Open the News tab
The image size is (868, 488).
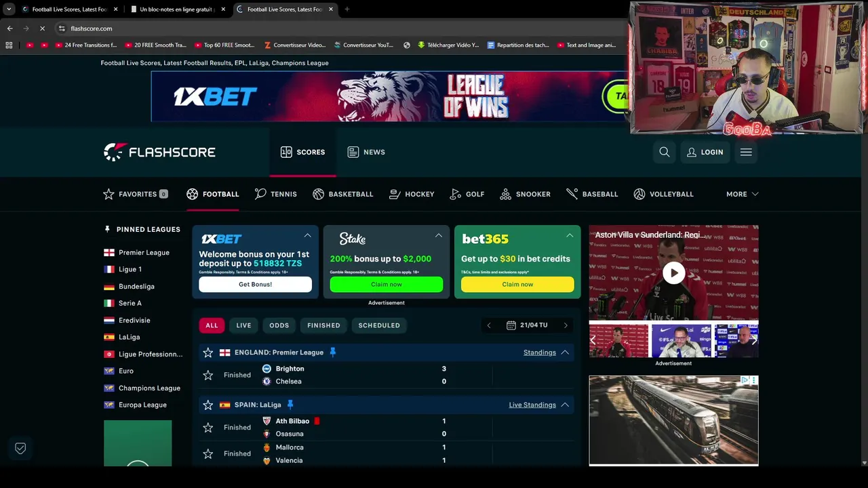tap(366, 152)
